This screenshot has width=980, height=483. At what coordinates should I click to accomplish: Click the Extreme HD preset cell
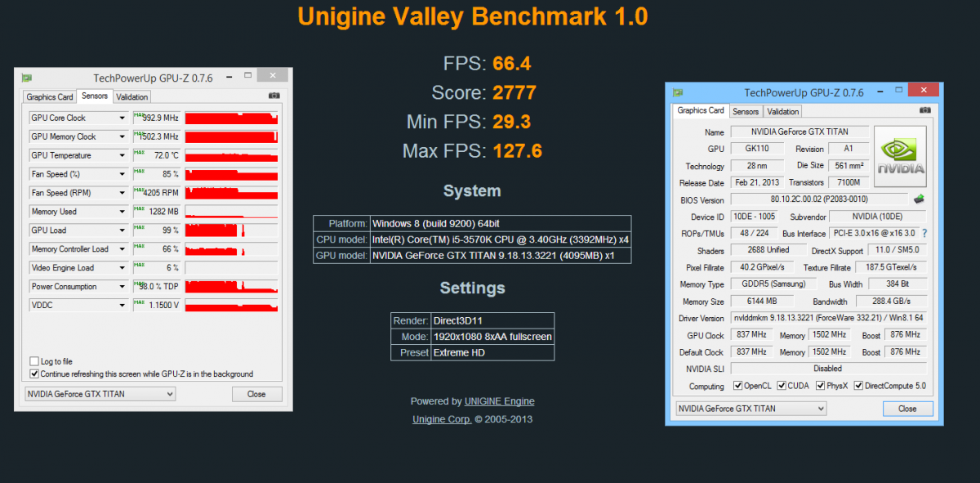[492, 352]
